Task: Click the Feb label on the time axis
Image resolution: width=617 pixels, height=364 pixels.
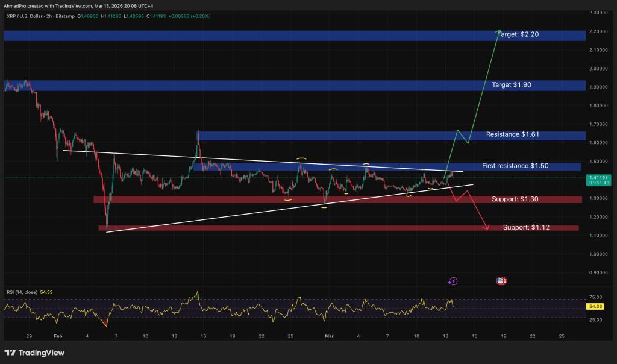Action: pos(58,336)
